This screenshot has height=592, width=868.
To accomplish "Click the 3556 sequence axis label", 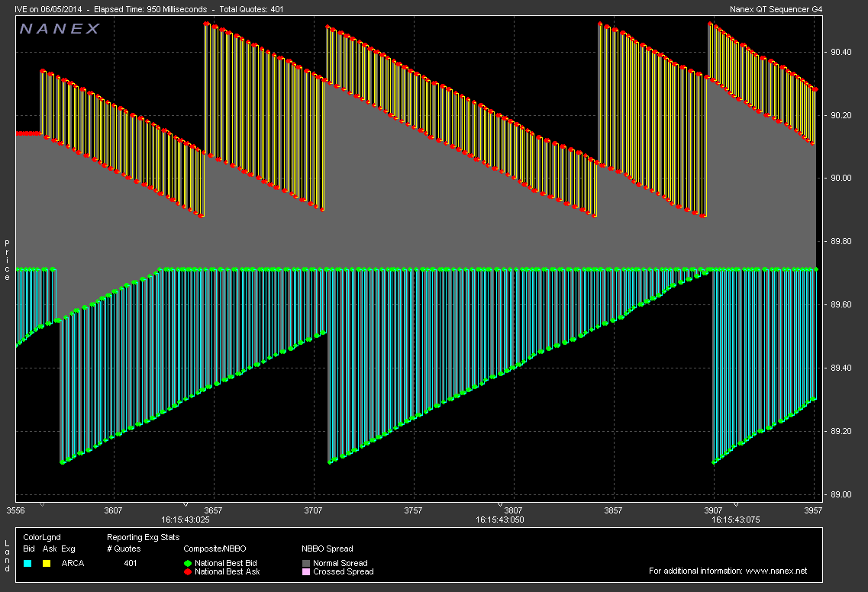I will (x=15, y=510).
